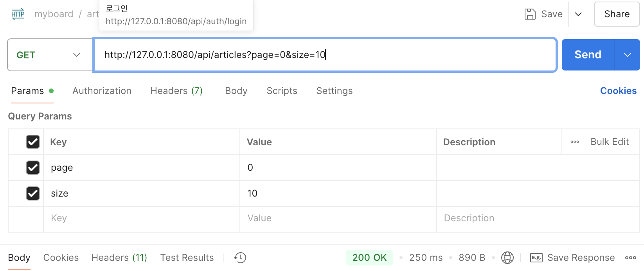Open the response more options ellipsis
The width and height of the screenshot is (644, 271).
[630, 258]
